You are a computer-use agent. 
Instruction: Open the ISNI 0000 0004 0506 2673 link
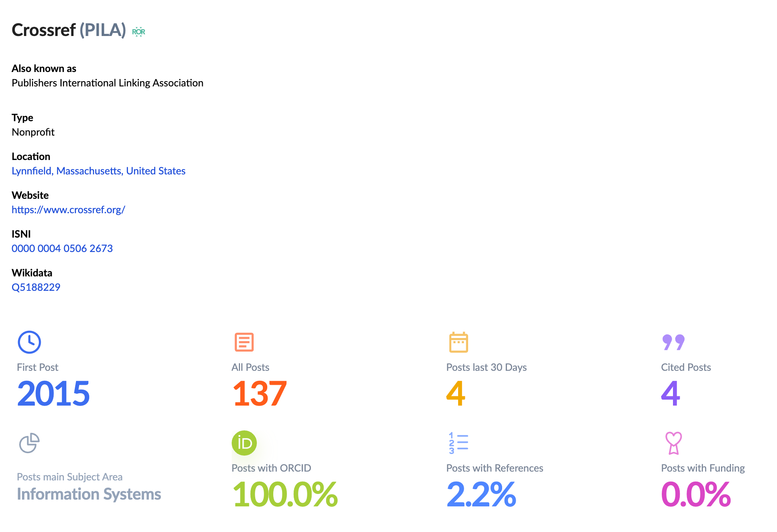coord(62,248)
